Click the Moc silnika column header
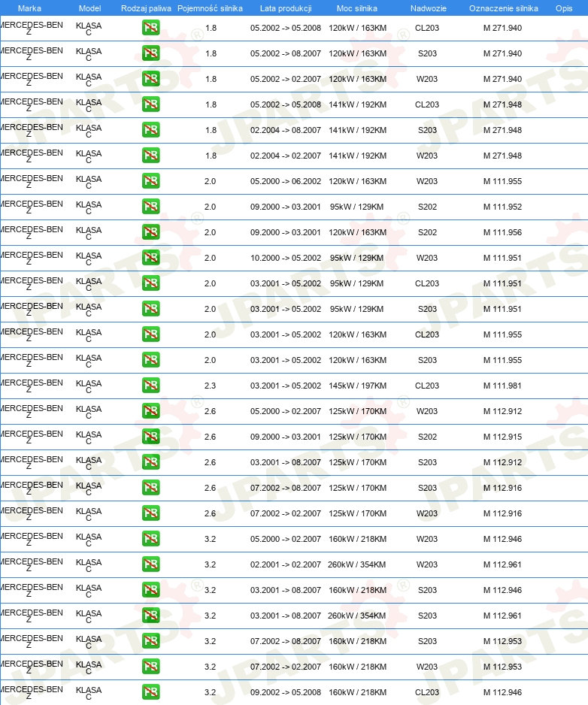 tap(357, 8)
